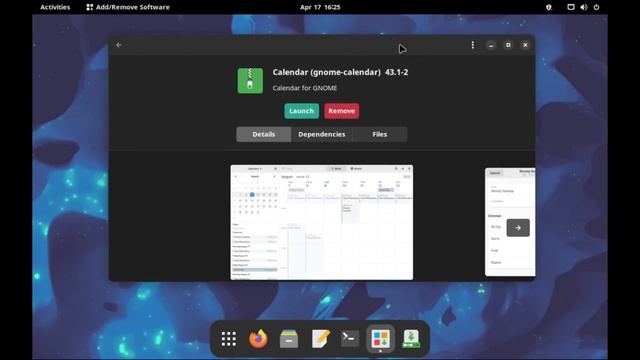
Task: Show all applications grid from dock
Action: [x=229, y=339]
